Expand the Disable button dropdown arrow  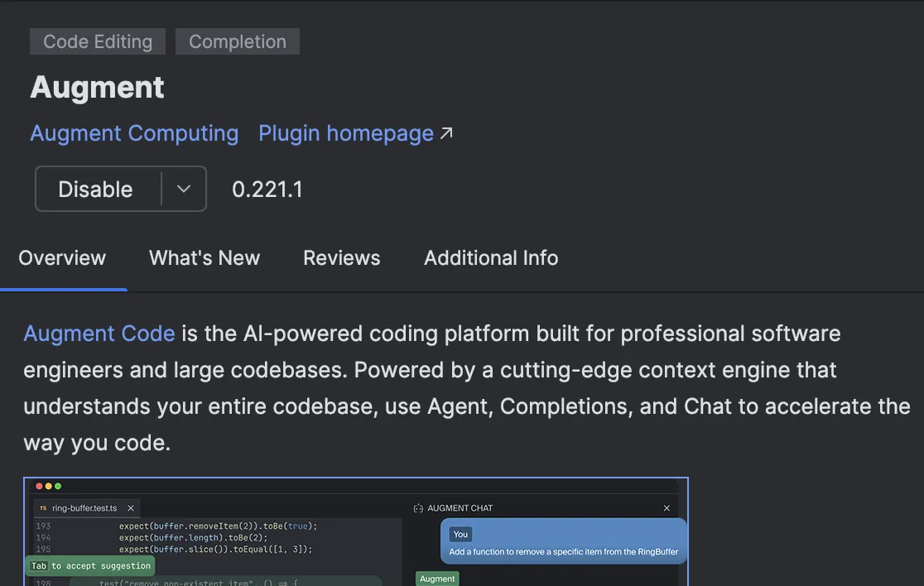click(184, 189)
